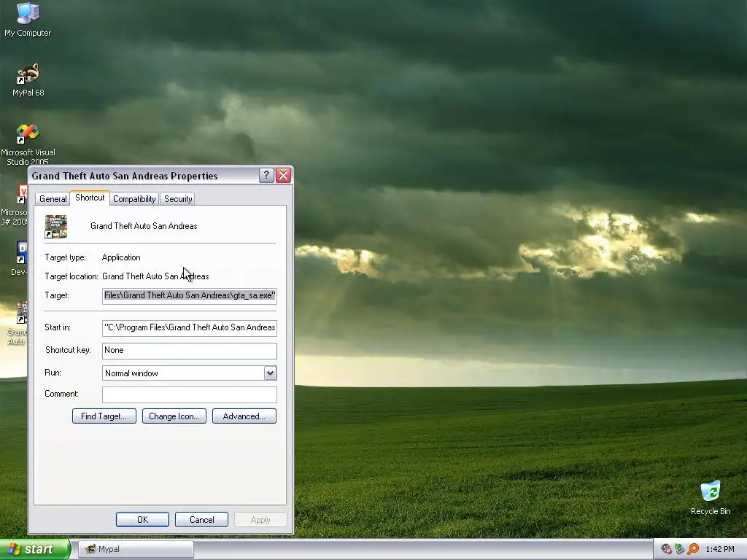
Task: Open the Windows Start menu
Action: [34, 549]
